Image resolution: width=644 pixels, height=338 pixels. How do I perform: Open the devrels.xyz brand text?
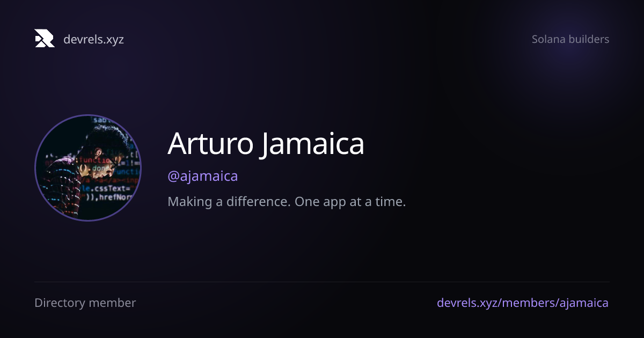click(x=93, y=39)
